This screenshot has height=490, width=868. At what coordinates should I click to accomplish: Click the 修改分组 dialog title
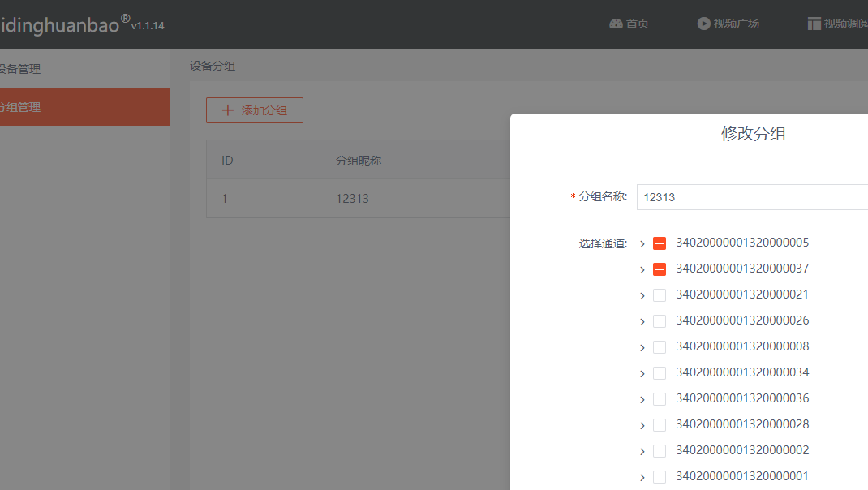coord(754,133)
